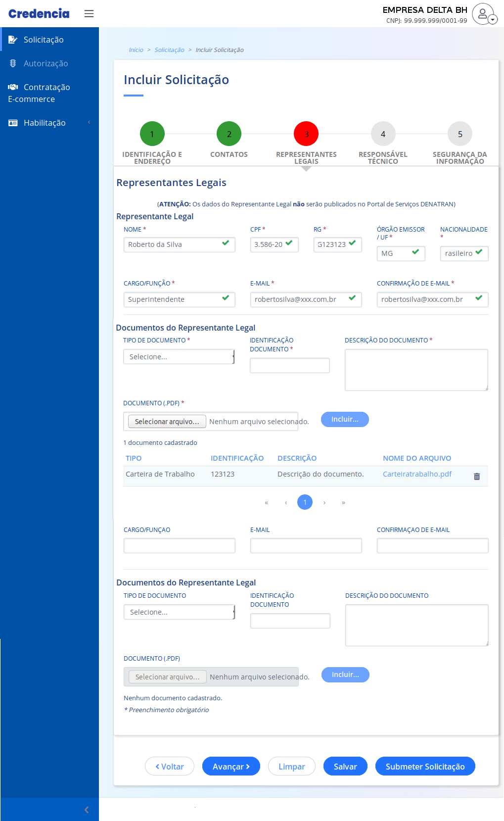Click the Início breadcrumb link
504x821 pixels.
point(136,50)
